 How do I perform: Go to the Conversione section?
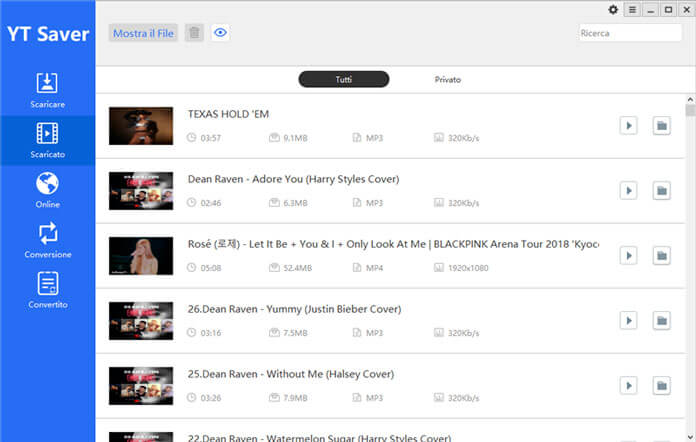point(47,241)
